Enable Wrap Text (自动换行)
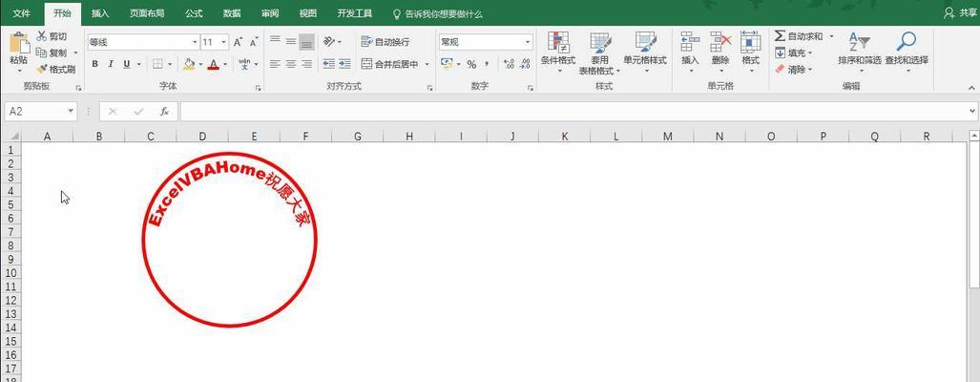 coord(386,42)
